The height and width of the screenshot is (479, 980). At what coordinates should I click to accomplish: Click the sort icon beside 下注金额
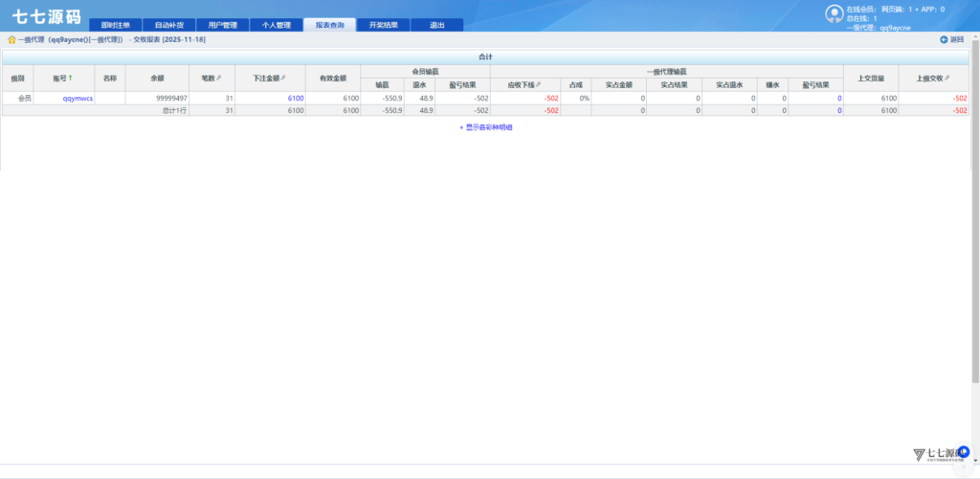point(283,79)
